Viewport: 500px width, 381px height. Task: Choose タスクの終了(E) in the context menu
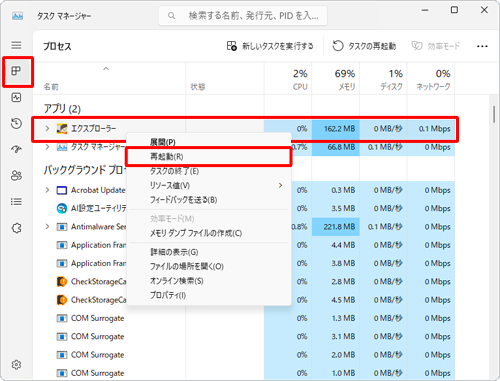pos(209,171)
